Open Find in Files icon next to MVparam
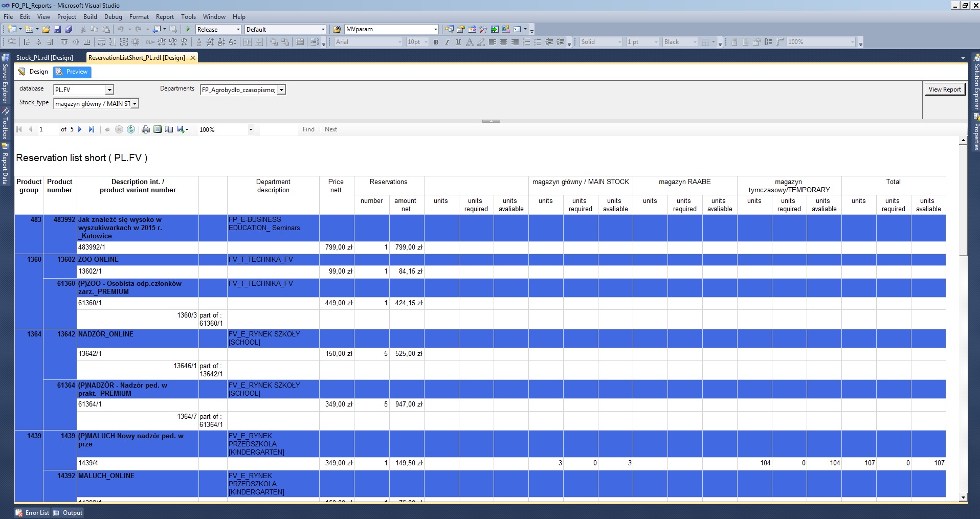The width and height of the screenshot is (980, 519). pos(337,29)
